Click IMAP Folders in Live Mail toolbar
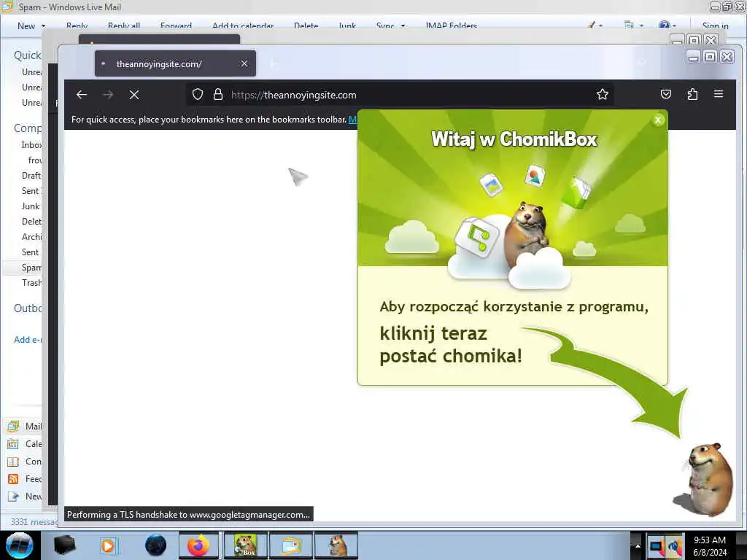This screenshot has width=747, height=560. click(x=451, y=26)
